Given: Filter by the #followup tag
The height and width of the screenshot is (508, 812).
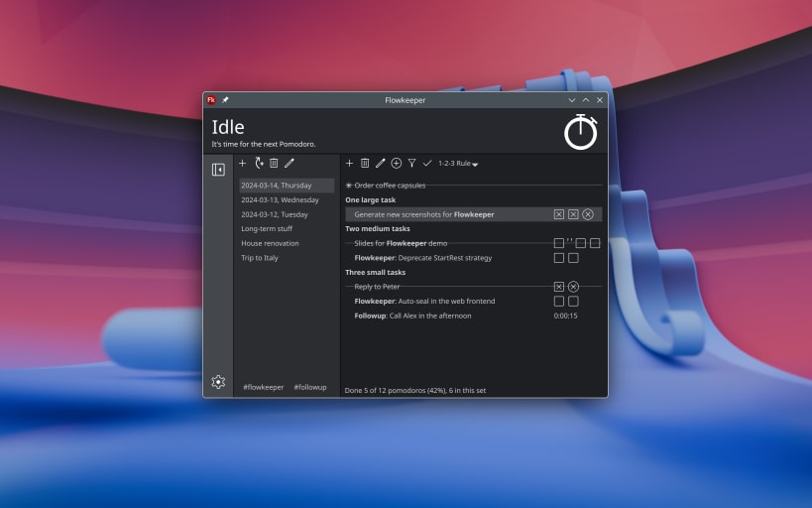Looking at the screenshot, I should pyautogui.click(x=310, y=387).
